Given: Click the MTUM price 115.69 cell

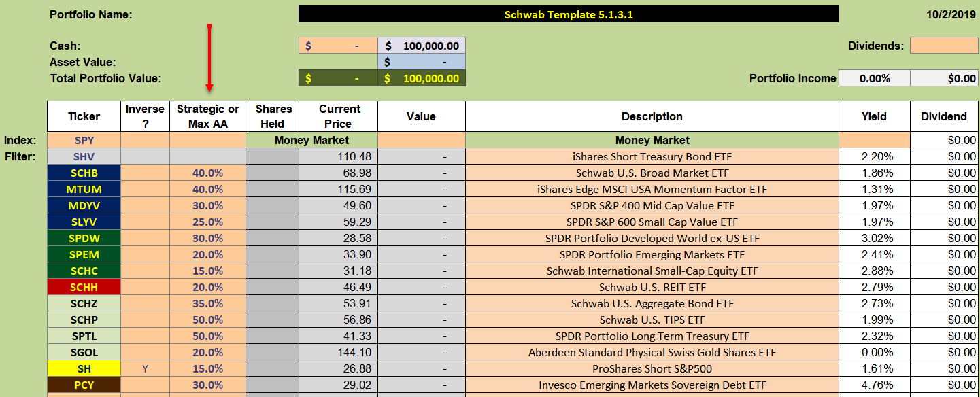Looking at the screenshot, I should 338,189.
